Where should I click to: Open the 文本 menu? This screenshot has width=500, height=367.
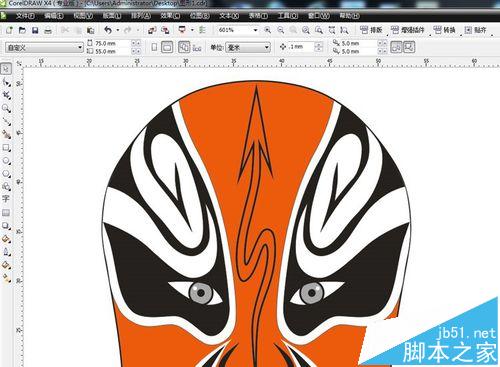[229, 16]
